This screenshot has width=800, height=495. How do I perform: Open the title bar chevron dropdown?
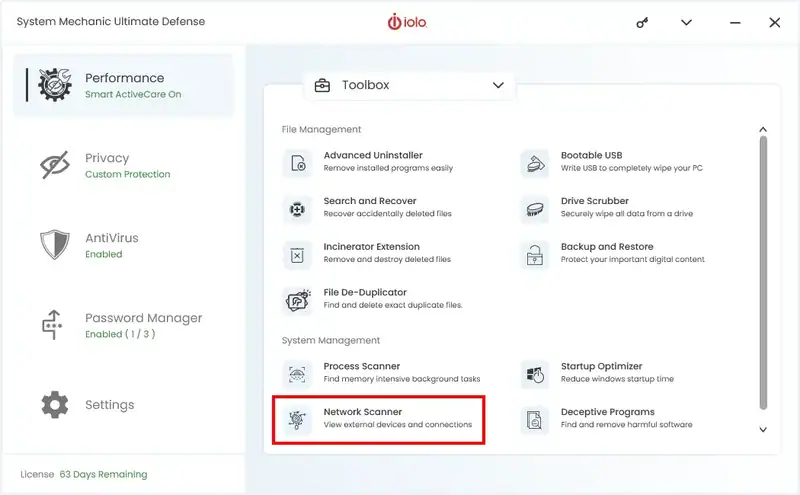(x=686, y=22)
